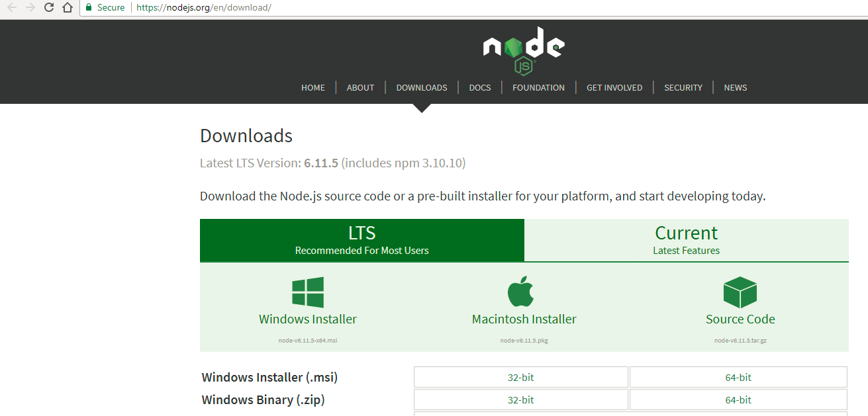Click the Source Code link text

(740, 319)
